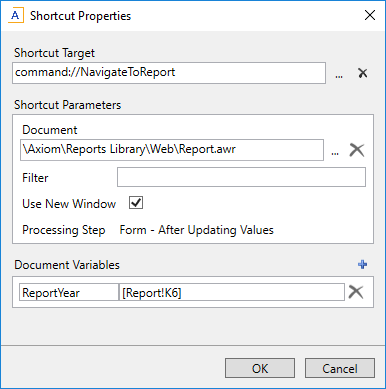Click the Axiom app icon in title bar
Image resolution: width=386 pixels, height=389 pixels.
16,16
